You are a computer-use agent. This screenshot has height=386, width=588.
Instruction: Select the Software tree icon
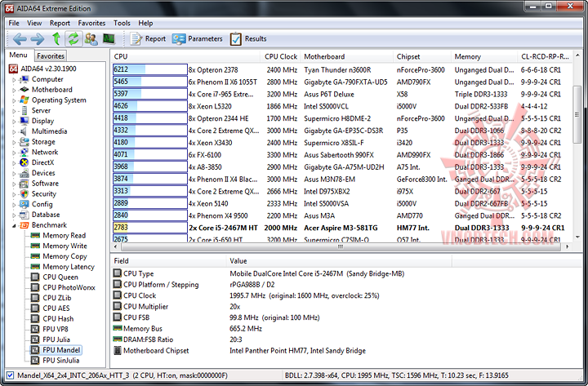tap(24, 184)
